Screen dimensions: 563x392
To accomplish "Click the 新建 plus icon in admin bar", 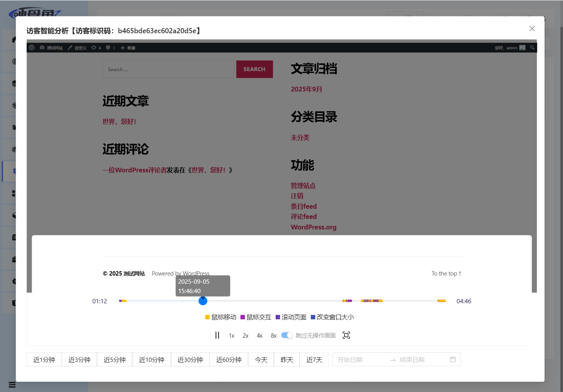I will tap(123, 48).
